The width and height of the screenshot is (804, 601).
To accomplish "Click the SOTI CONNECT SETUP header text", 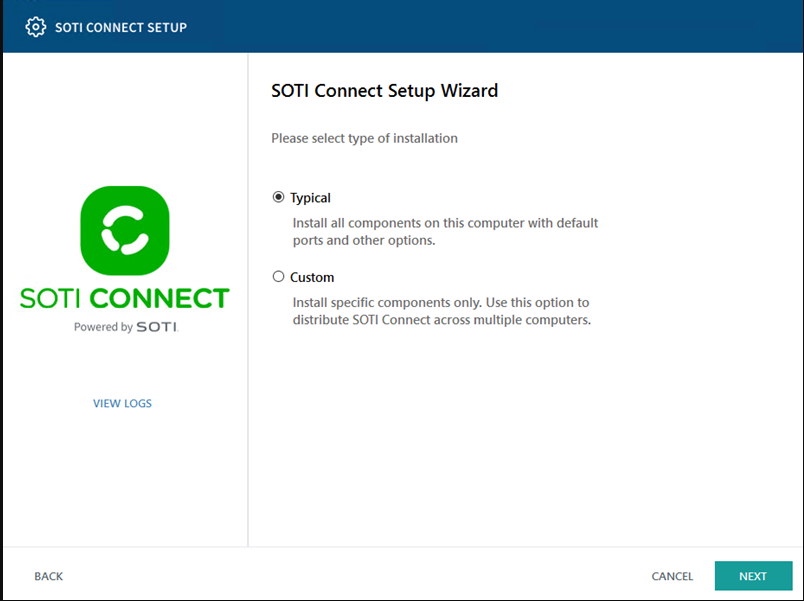I will click(120, 27).
